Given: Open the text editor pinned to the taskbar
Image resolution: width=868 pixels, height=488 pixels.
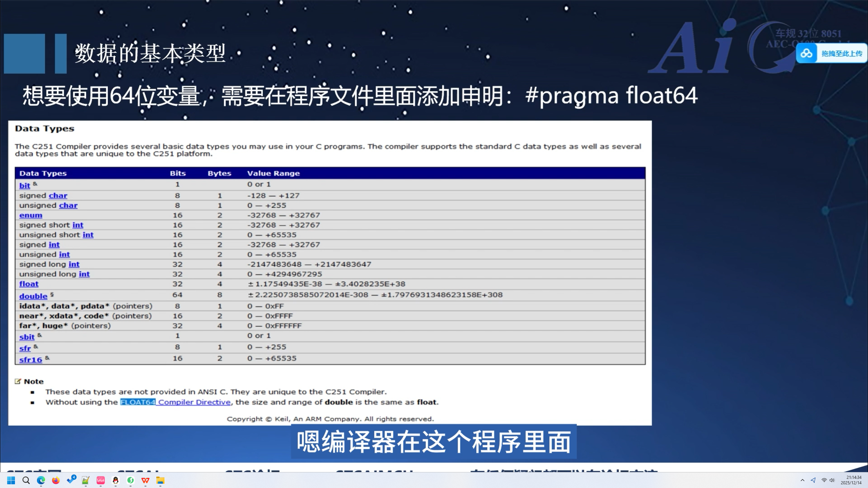Looking at the screenshot, I should point(85,481).
